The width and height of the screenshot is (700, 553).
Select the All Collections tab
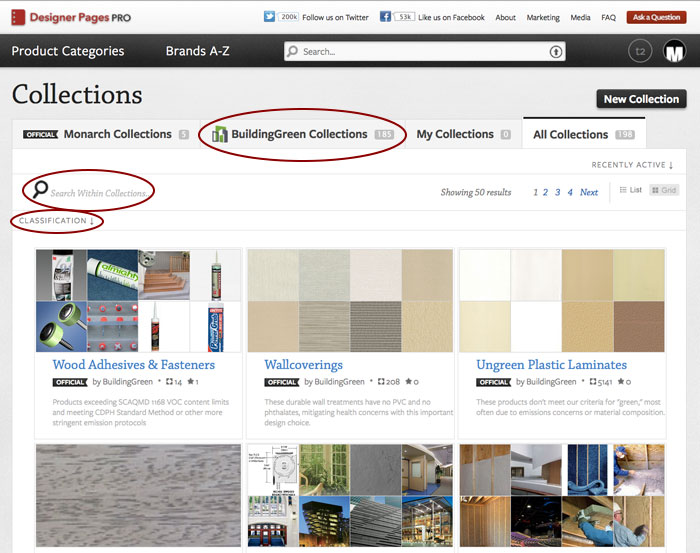pos(584,134)
